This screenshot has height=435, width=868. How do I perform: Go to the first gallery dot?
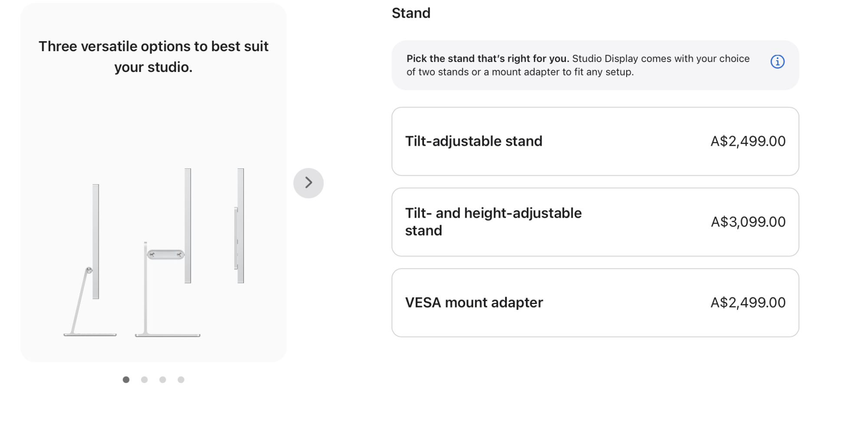(x=126, y=379)
